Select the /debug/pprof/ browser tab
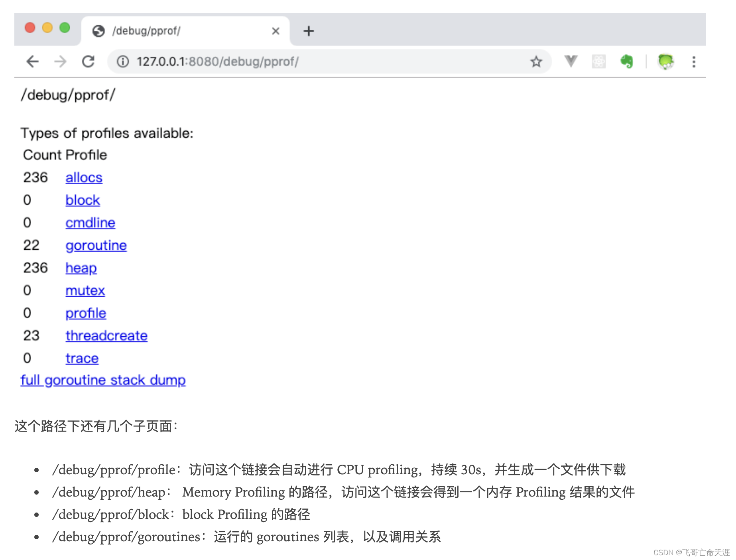The image size is (736, 560). coord(185,31)
